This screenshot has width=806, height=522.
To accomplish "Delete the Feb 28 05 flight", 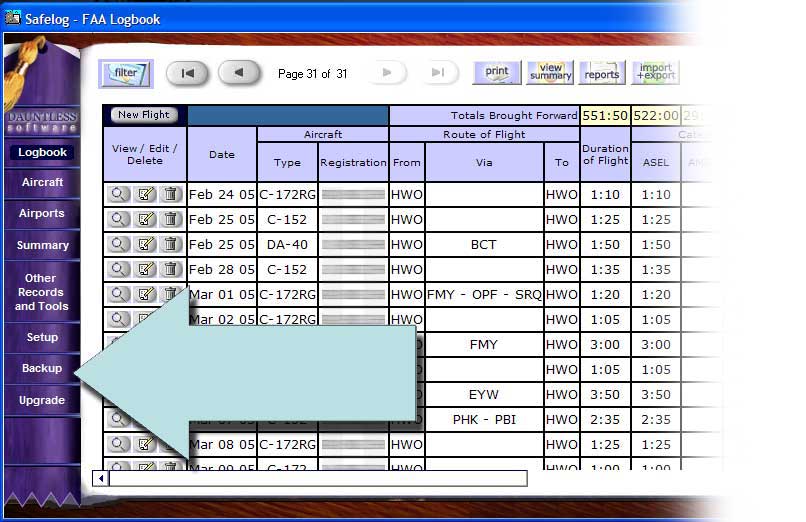I will point(171,269).
